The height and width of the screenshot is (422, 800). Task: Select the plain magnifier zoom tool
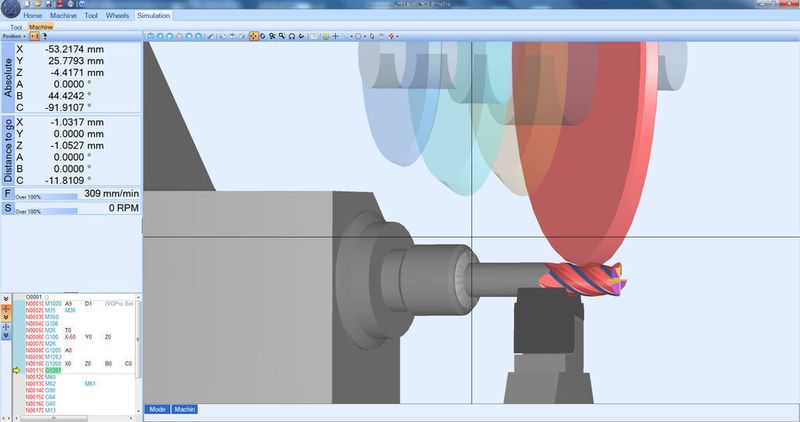pyautogui.click(x=282, y=36)
